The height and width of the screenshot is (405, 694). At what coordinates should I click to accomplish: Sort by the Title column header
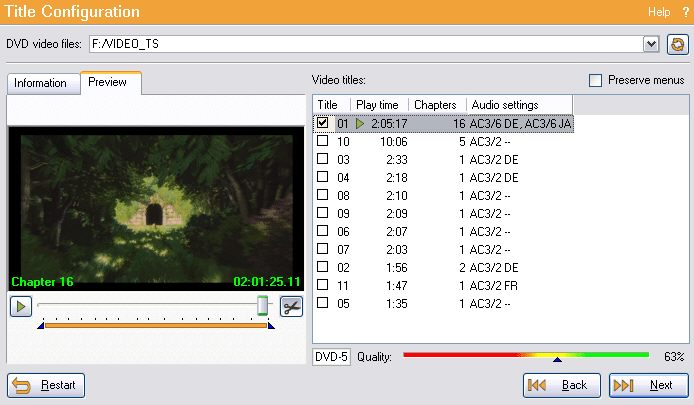[x=332, y=105]
